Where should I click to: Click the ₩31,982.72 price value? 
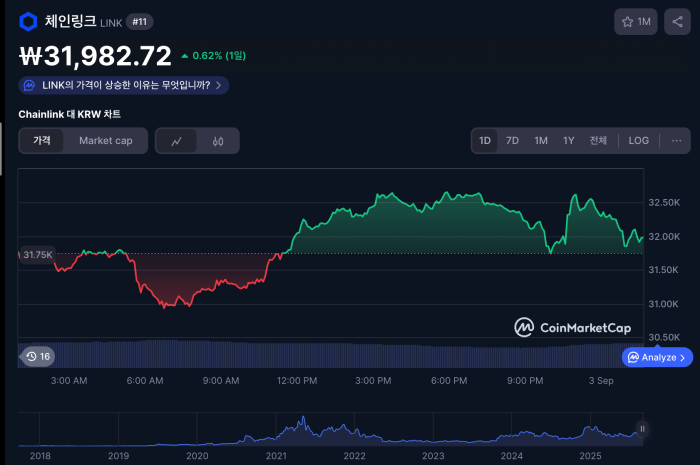95,56
